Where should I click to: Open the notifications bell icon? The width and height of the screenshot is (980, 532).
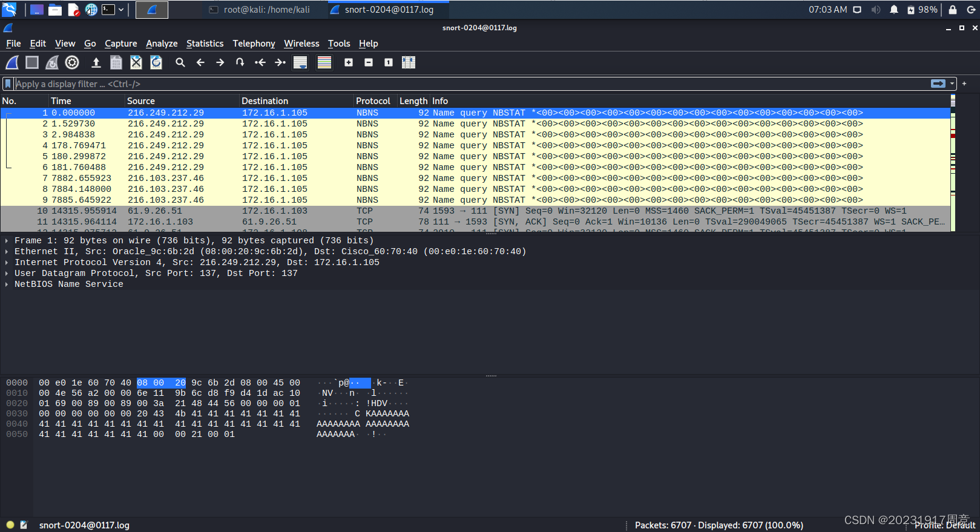[894, 10]
